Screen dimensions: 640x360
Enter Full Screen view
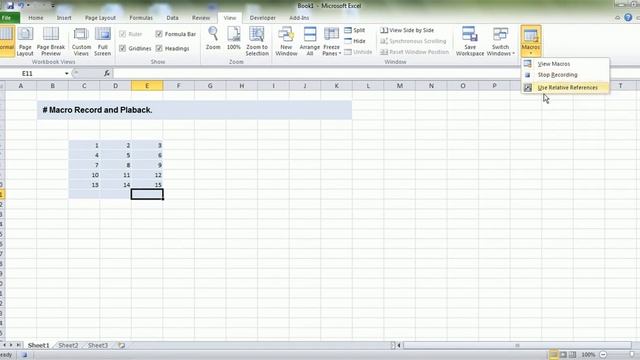point(102,41)
